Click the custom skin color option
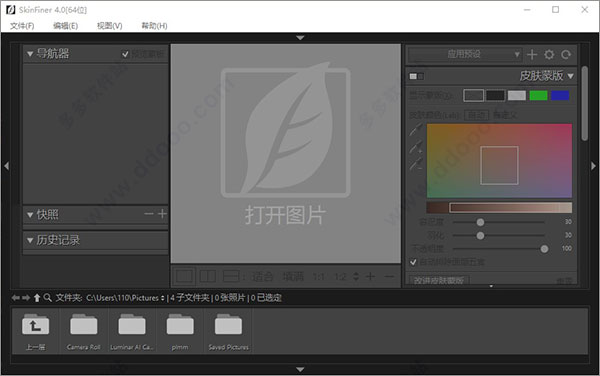Viewport: 600px width, 376px height. tap(505, 115)
